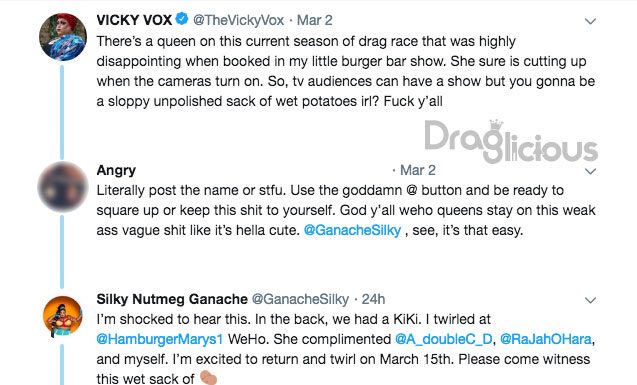Expand the menu chevron on Vicky Vox's tweet
The width and height of the screenshot is (637, 385).
(x=590, y=21)
